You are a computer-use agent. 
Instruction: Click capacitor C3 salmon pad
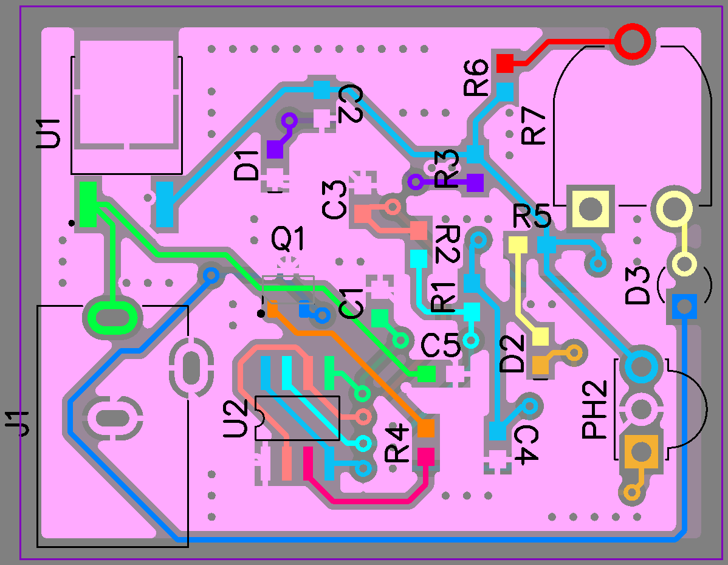[x=362, y=214]
